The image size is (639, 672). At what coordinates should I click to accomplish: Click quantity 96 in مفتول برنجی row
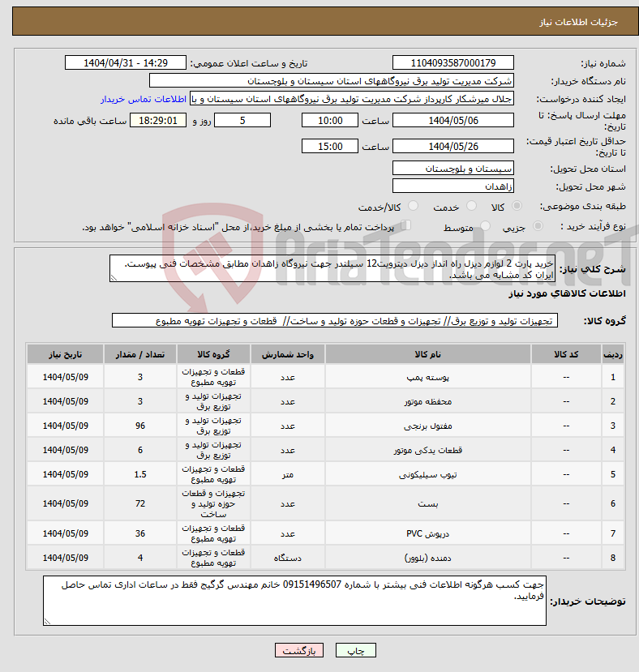(140, 426)
